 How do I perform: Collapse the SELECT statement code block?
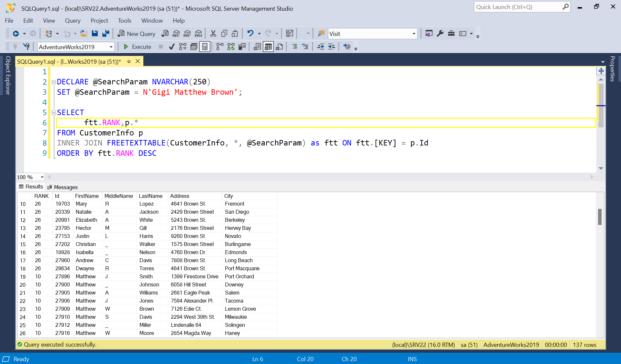tap(54, 113)
